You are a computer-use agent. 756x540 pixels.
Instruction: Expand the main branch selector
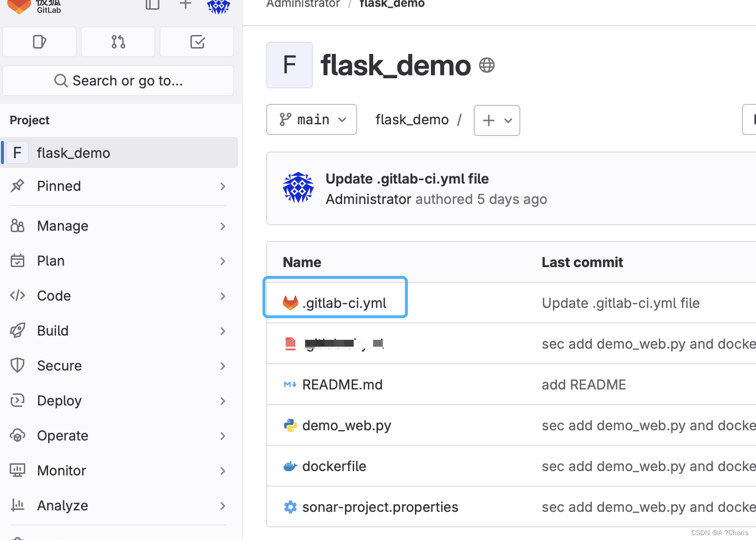point(311,119)
